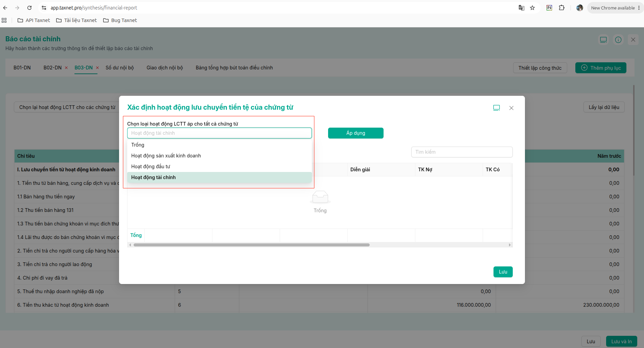This screenshot has height=348, width=644.
Task: Open the browser apps grid icon
Action: [4, 20]
